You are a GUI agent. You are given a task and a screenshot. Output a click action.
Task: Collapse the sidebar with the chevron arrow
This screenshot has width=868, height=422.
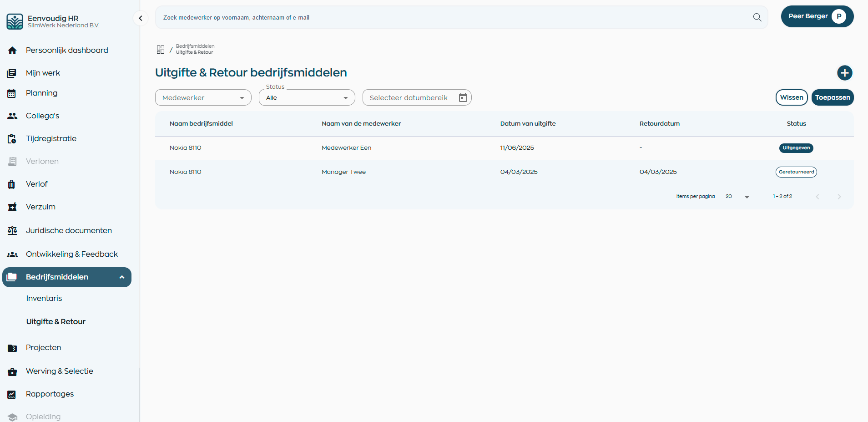tap(141, 18)
